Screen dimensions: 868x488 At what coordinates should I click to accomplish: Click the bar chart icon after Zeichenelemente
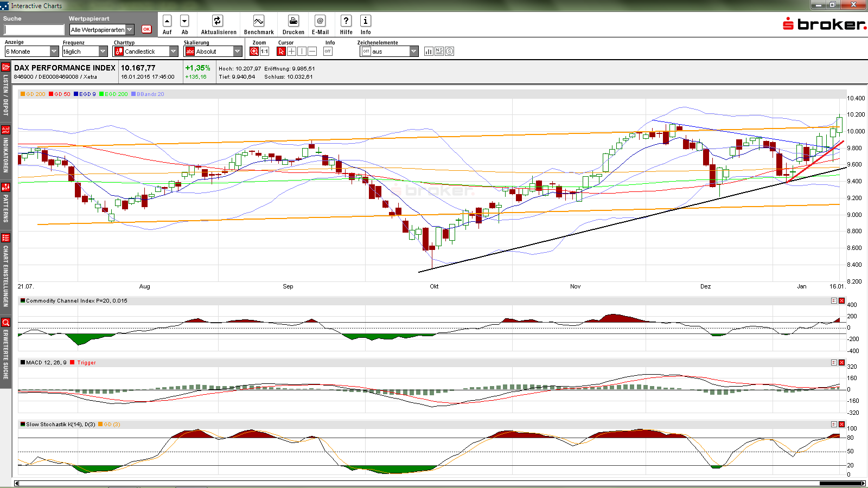pyautogui.click(x=429, y=52)
